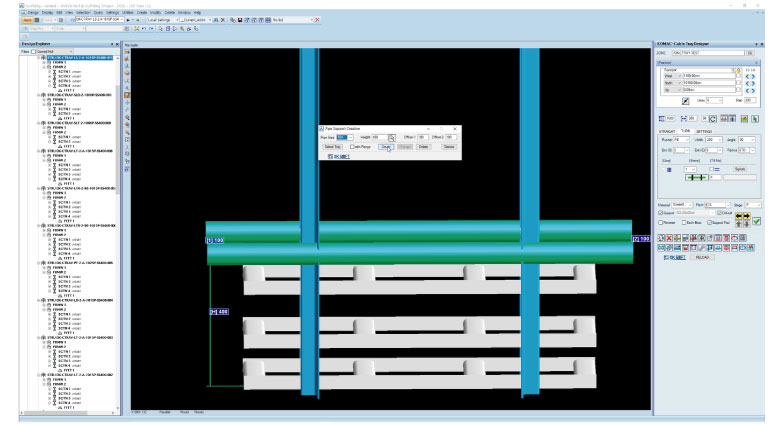This screenshot has width=784, height=425.
Task: Click the grey up arrow below the yellow arrows
Action: (738, 224)
